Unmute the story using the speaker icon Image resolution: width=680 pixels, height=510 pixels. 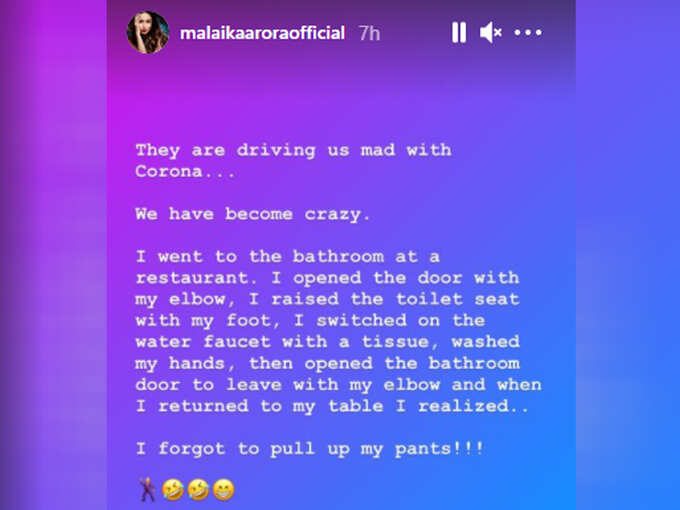[490, 33]
